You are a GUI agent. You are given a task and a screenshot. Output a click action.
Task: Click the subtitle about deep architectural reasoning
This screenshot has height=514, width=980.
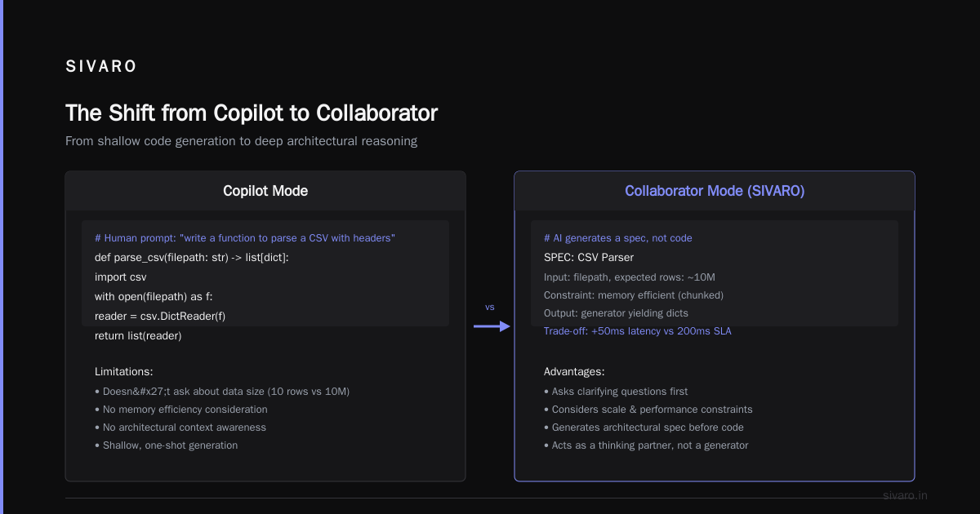click(242, 141)
